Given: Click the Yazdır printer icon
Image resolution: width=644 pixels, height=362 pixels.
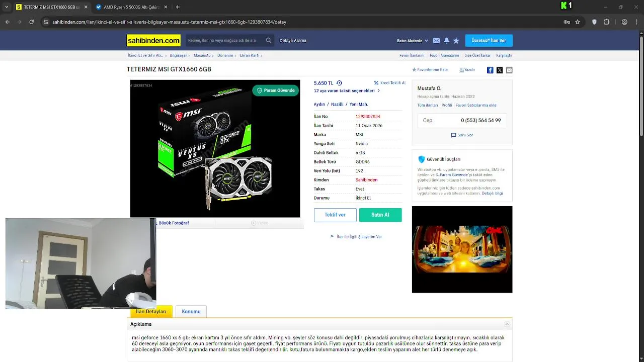Looking at the screenshot, I should coord(467,70).
